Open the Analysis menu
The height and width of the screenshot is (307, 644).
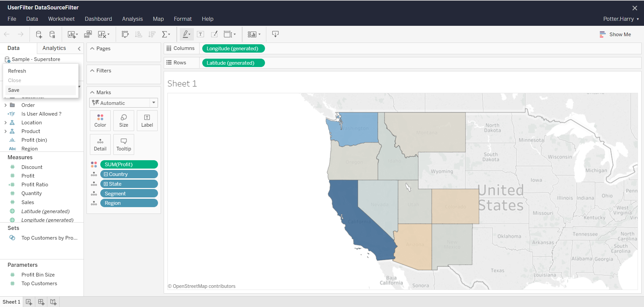(x=132, y=19)
